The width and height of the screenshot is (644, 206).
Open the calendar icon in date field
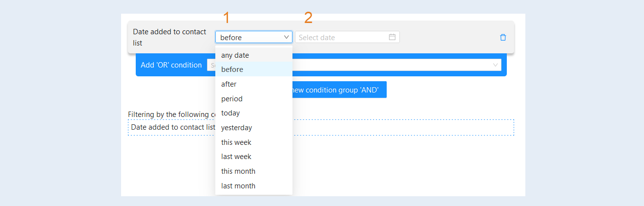pos(392,37)
